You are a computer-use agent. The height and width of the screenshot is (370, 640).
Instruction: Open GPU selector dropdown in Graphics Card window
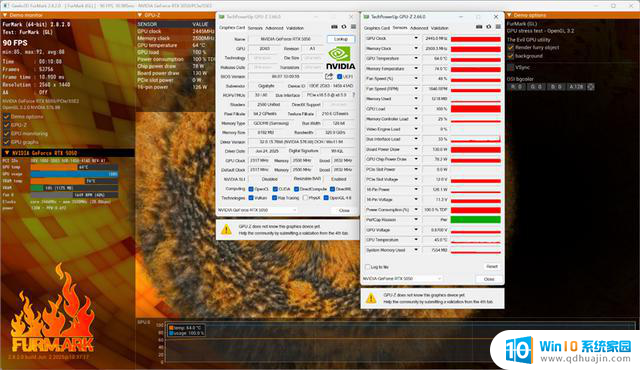(x=258, y=210)
